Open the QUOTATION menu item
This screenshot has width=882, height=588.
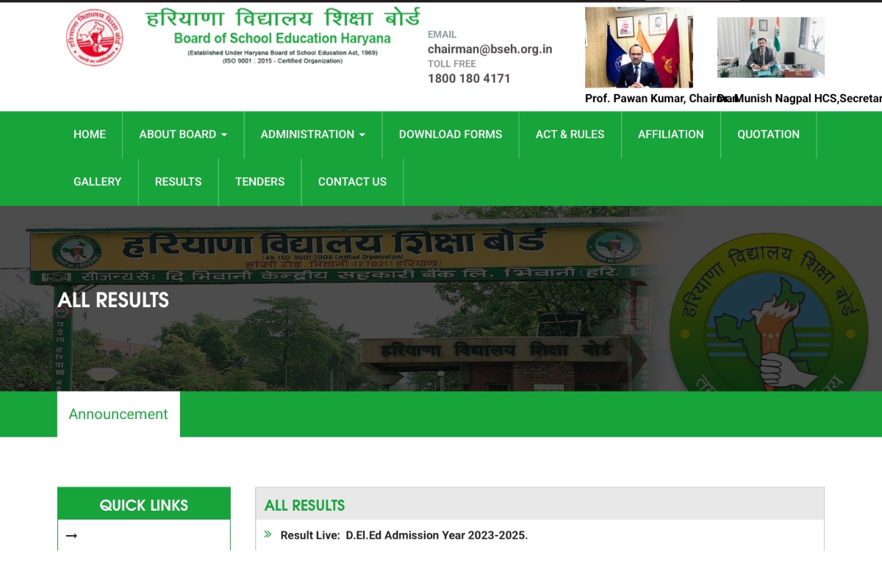coord(769,135)
